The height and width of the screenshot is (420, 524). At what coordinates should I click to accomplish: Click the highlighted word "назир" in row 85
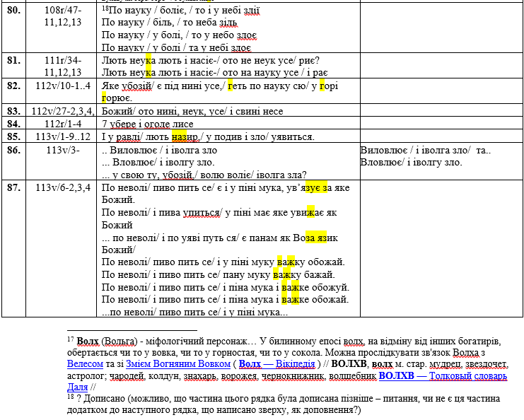[x=185, y=136]
